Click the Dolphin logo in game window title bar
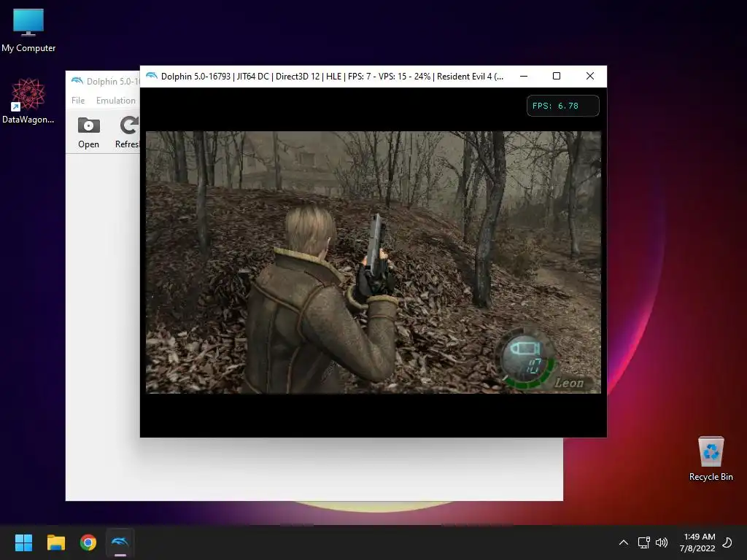 click(x=152, y=76)
